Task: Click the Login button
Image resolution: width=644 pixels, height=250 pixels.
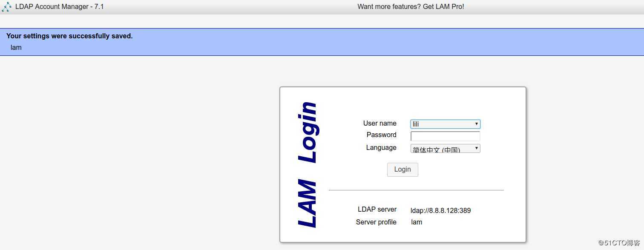Action: tap(402, 170)
